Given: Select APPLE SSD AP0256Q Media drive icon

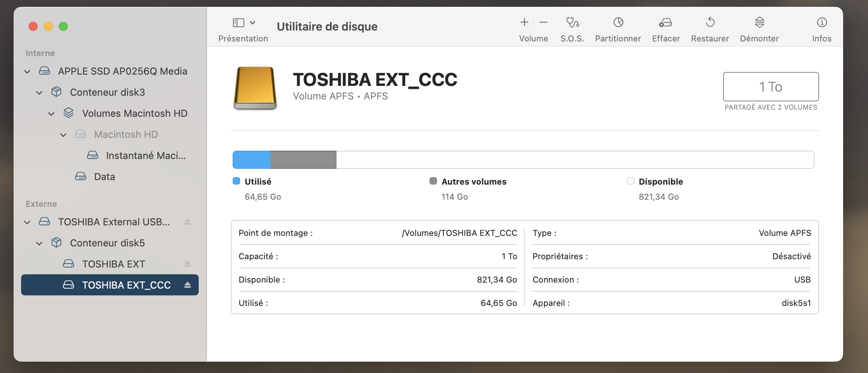Looking at the screenshot, I should [44, 71].
